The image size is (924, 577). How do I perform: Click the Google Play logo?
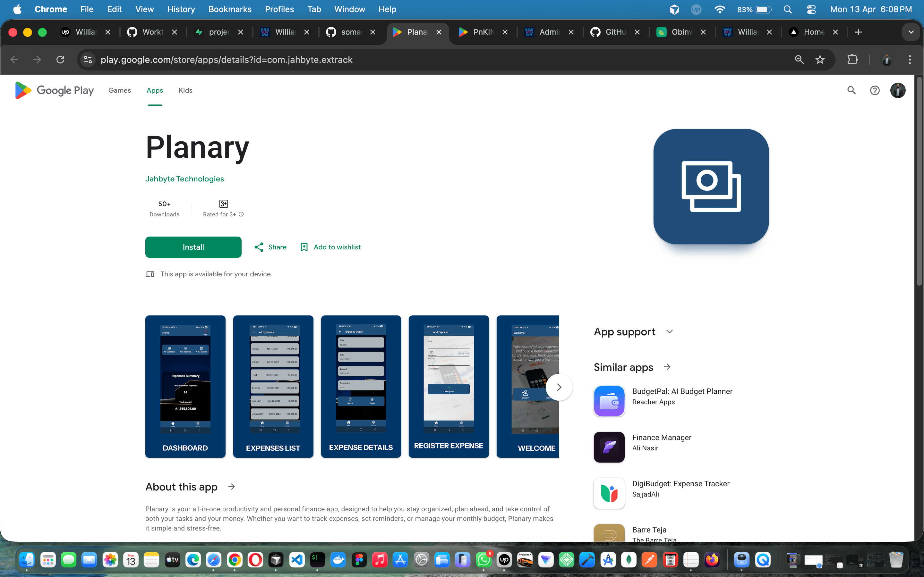click(54, 90)
